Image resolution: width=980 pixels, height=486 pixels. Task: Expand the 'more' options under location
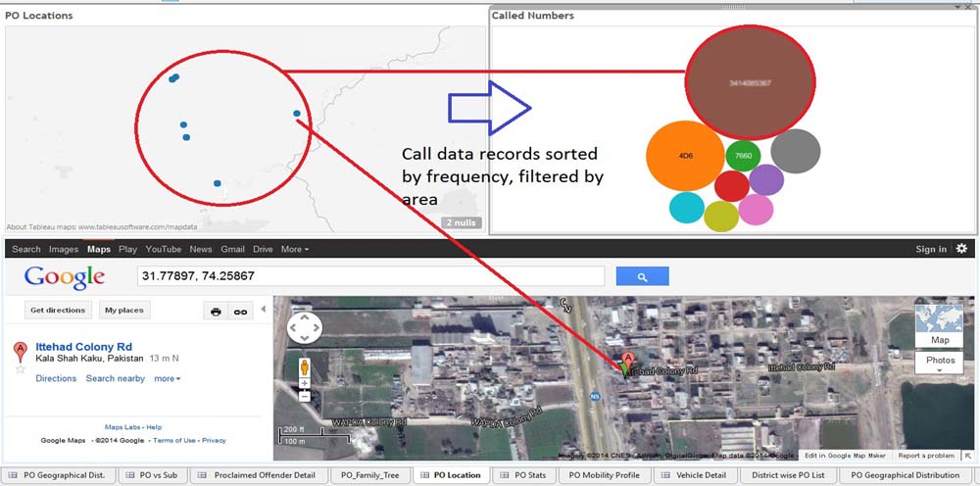[x=167, y=378]
